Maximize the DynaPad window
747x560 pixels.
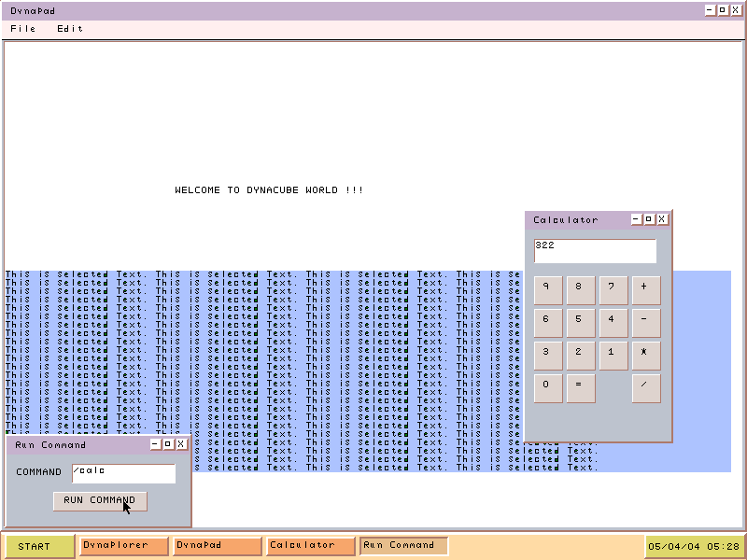723,10
